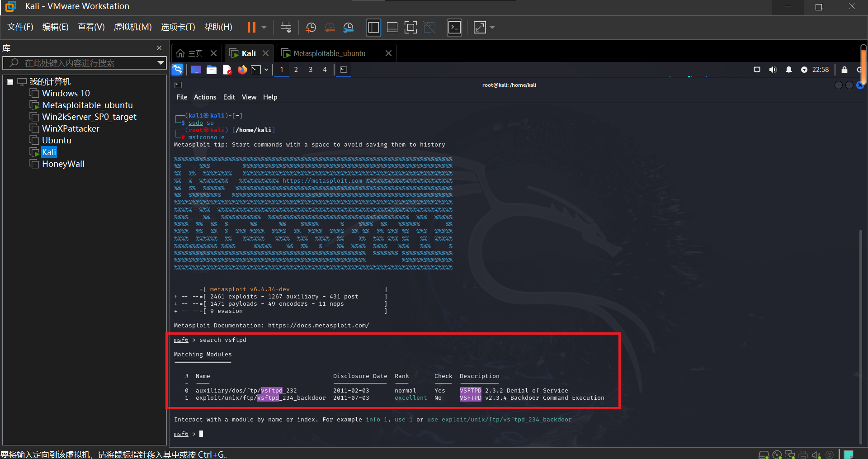
Task: Open the Kali volume control
Action: coord(773,70)
